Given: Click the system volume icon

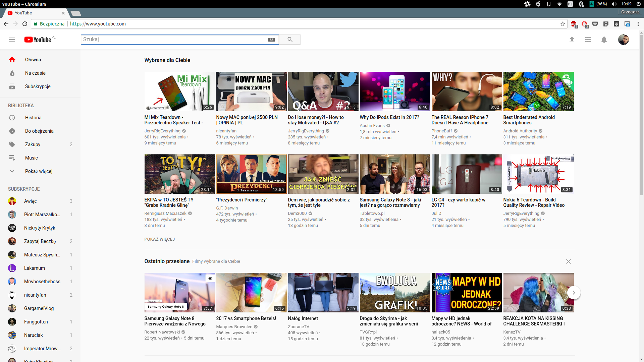Looking at the screenshot, I should point(614,4).
